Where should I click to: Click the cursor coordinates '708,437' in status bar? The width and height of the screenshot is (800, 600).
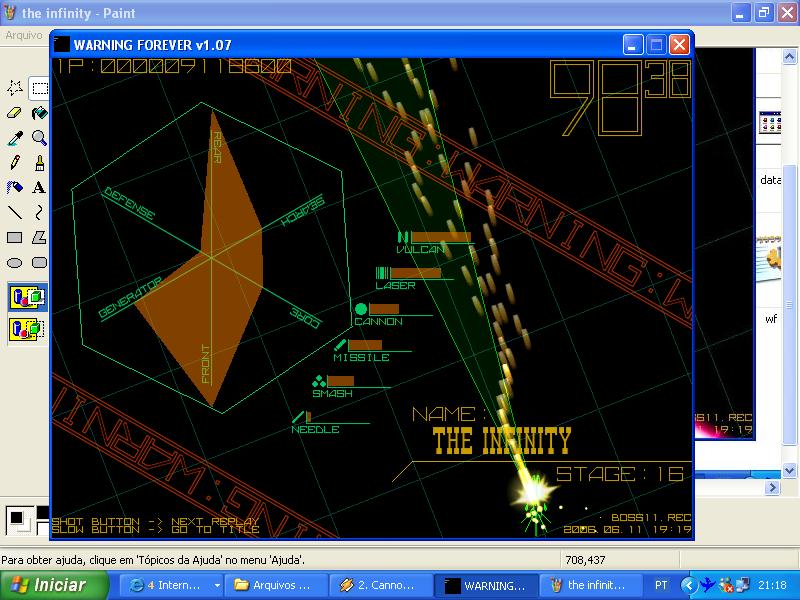click(585, 560)
